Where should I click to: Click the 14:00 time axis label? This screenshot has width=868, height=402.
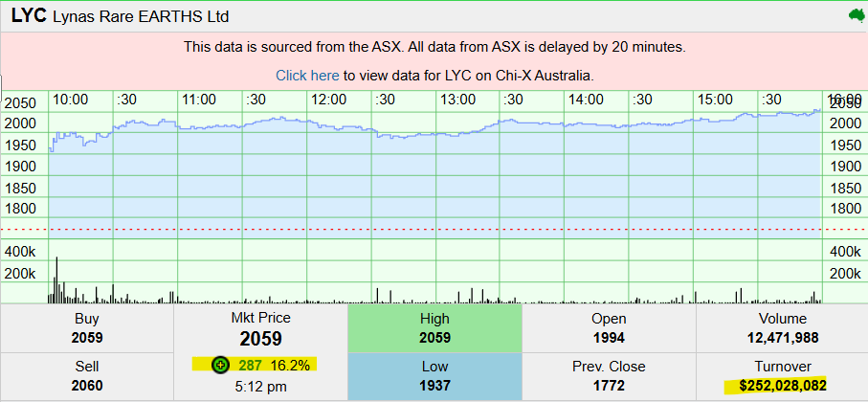587,100
